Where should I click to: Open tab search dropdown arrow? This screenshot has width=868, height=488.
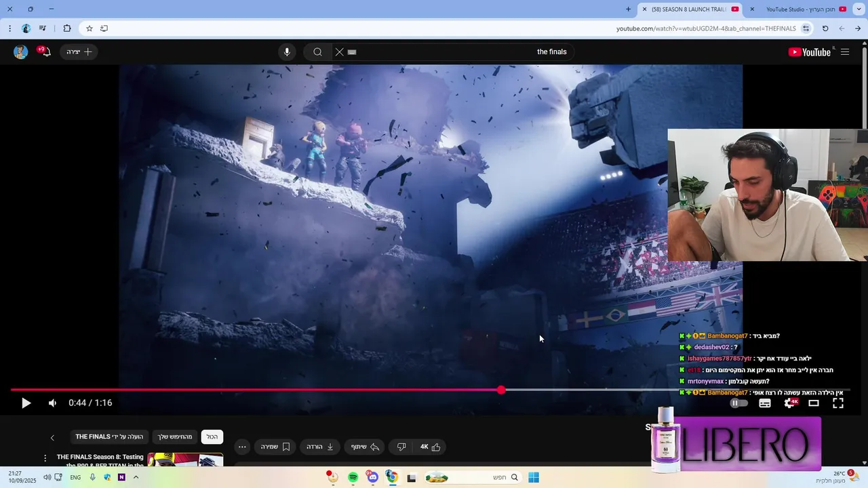[x=859, y=9]
